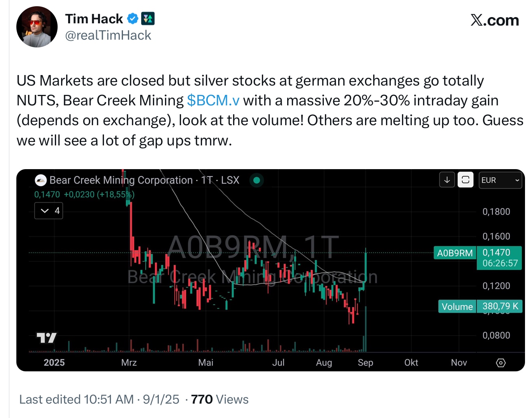Open chart settings hexagon icon
This screenshot has height=418, width=532.
(501, 363)
